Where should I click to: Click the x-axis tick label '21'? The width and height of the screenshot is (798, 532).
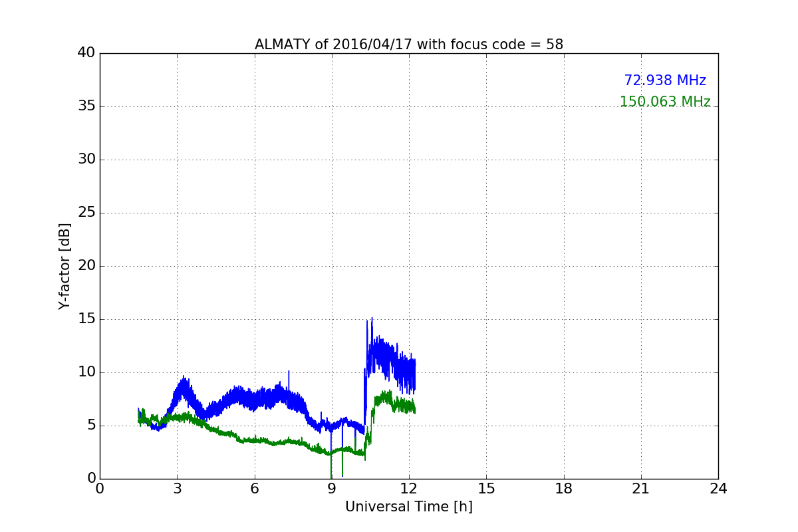point(641,489)
